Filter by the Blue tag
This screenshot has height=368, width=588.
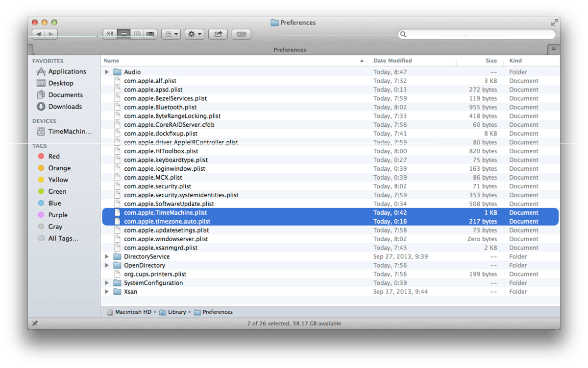[x=49, y=204]
